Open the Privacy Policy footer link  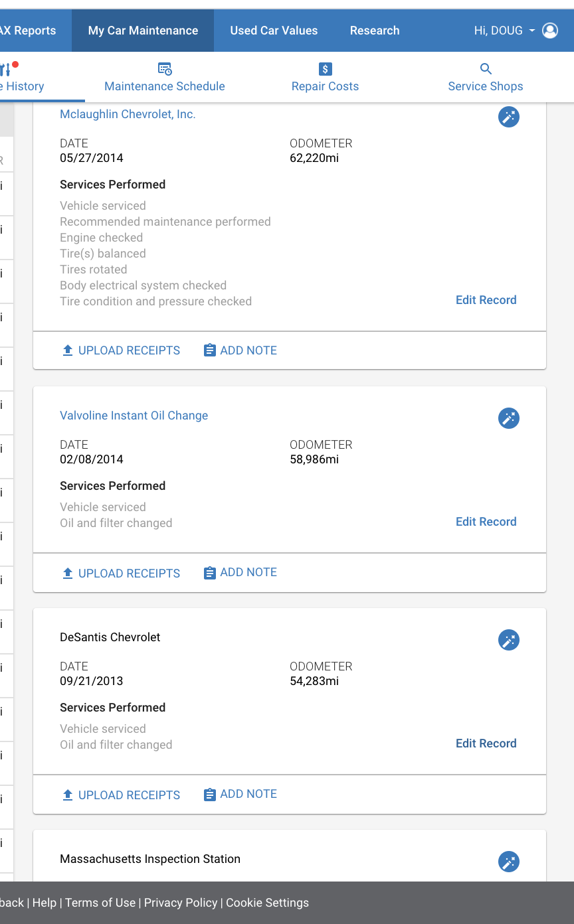click(181, 903)
